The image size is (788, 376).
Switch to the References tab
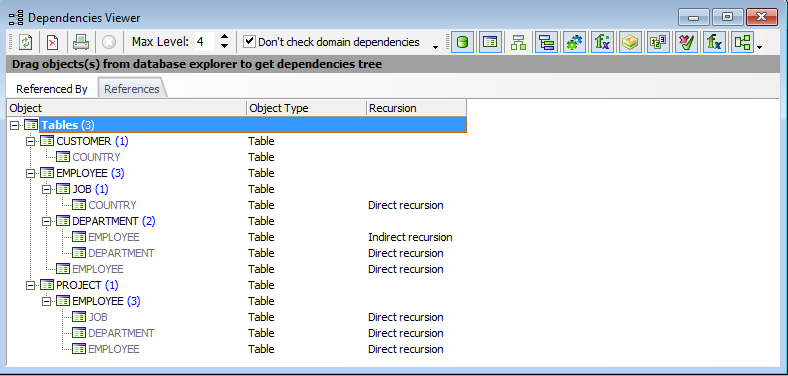[132, 89]
